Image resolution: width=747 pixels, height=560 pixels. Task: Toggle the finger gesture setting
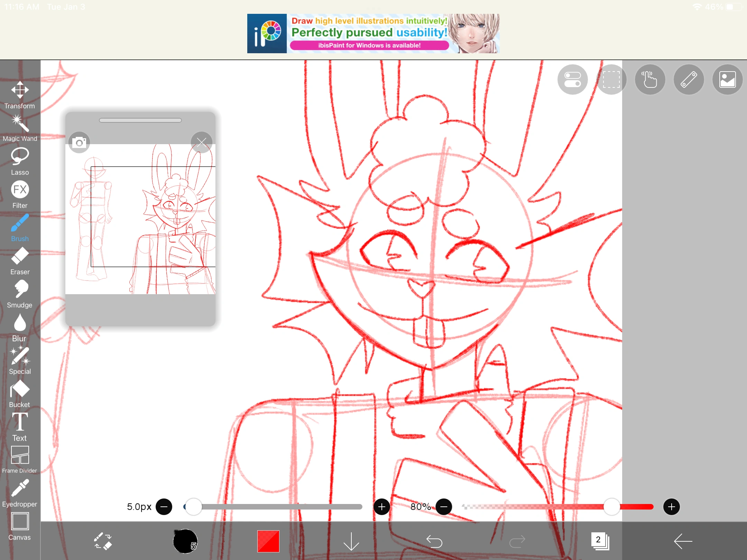click(x=650, y=80)
